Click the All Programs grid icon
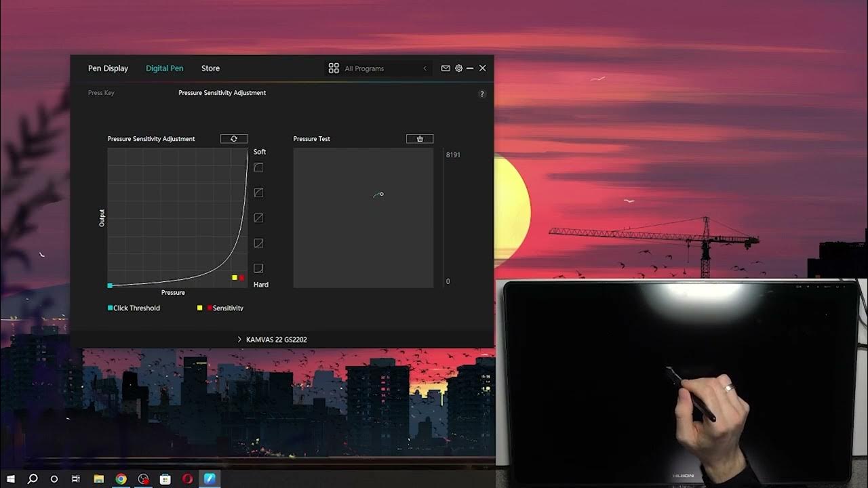Screen dimensions: 868x488 pos(333,68)
